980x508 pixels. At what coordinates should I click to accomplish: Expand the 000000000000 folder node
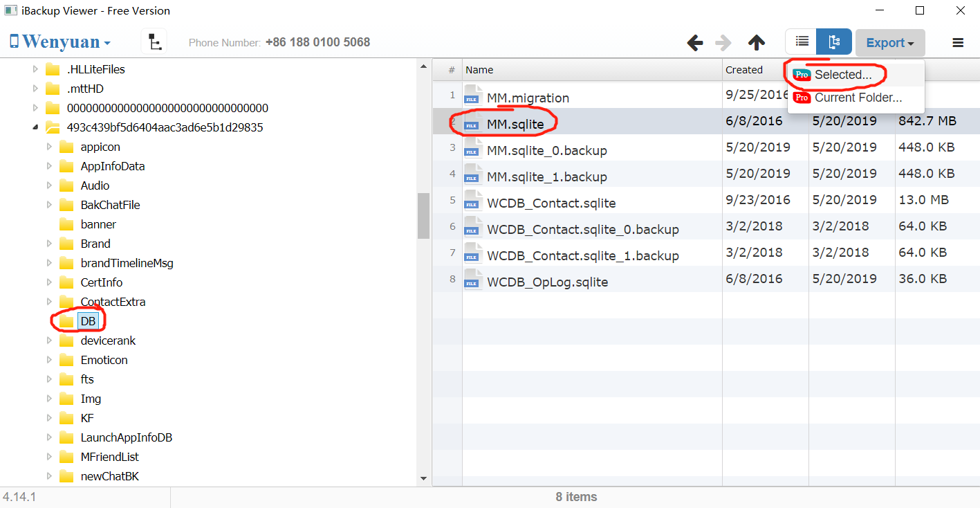click(x=36, y=108)
